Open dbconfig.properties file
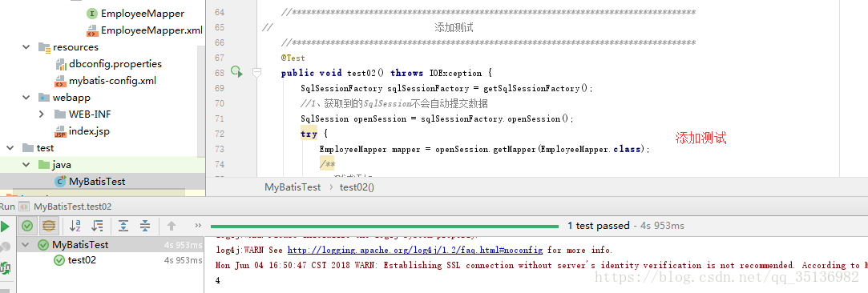 [x=115, y=63]
